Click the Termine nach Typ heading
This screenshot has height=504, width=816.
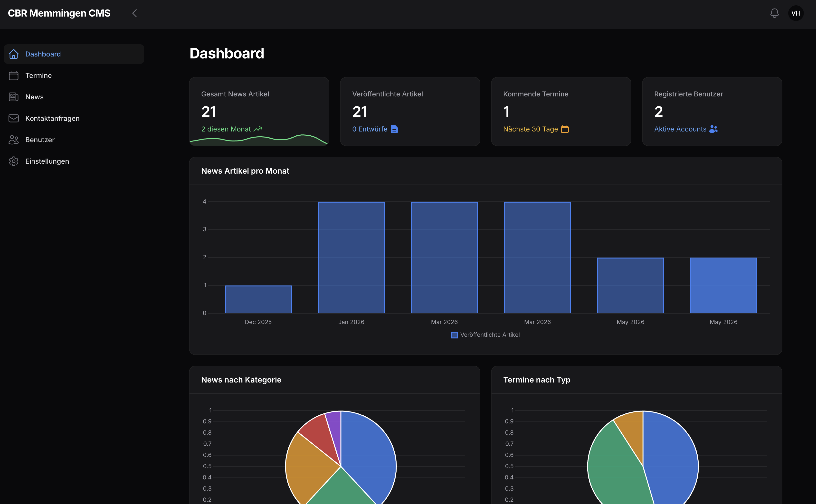click(x=537, y=380)
